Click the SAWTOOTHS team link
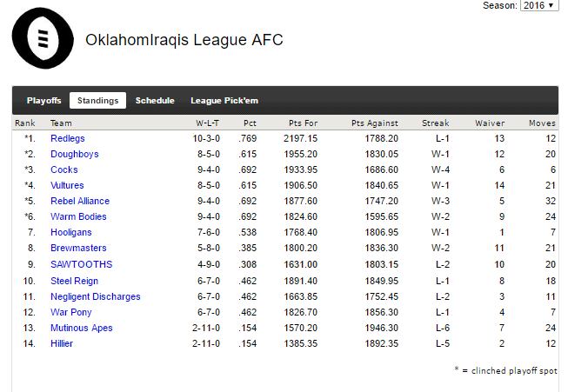This screenshot has width=568, height=392. point(82,264)
